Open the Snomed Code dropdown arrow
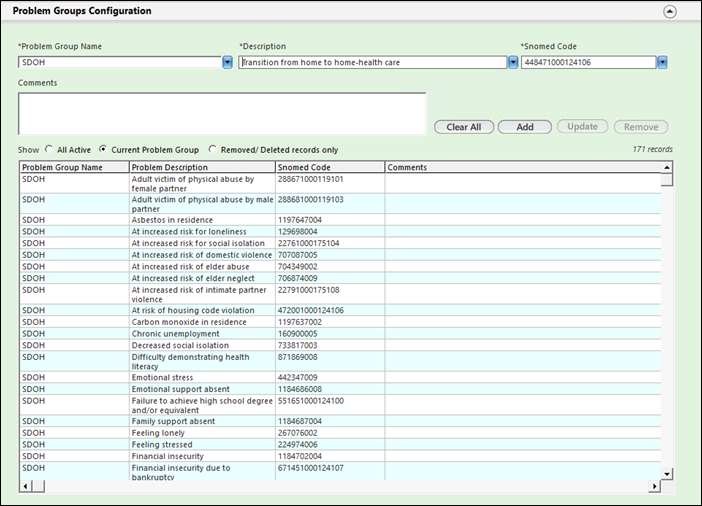Screen dimensions: 702x506 click(x=662, y=62)
